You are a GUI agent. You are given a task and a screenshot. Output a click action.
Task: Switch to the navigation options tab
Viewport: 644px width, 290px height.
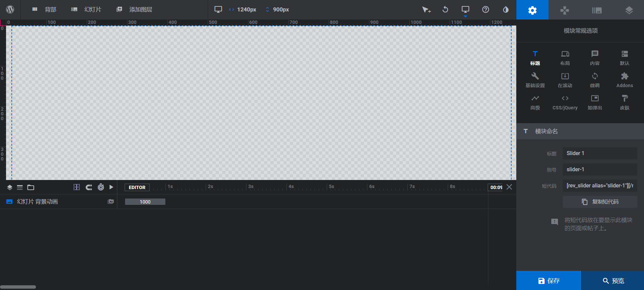click(565, 10)
